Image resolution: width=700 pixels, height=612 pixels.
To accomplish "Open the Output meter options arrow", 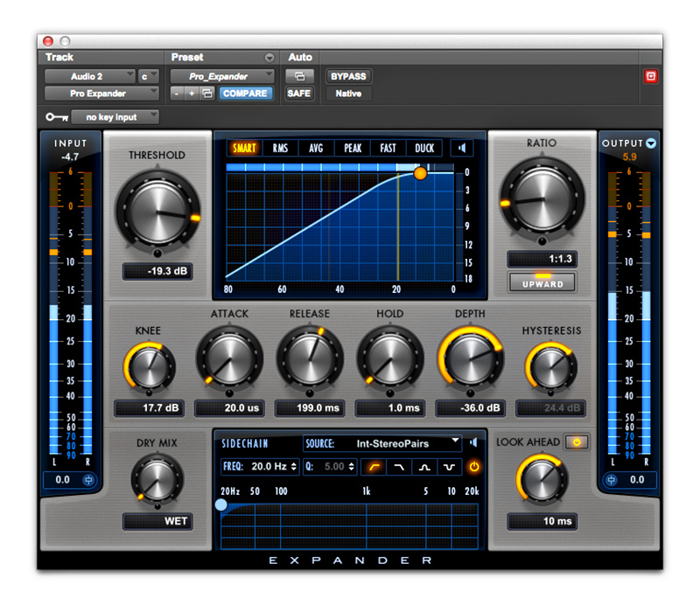I will coord(651,143).
